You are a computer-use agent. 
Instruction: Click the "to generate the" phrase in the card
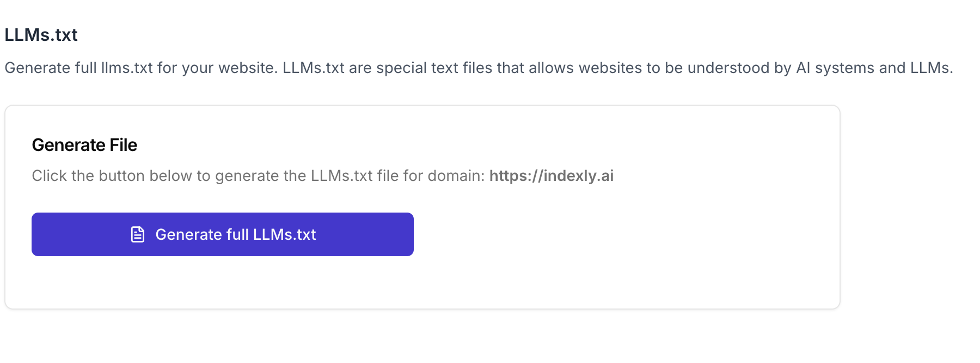tap(253, 176)
